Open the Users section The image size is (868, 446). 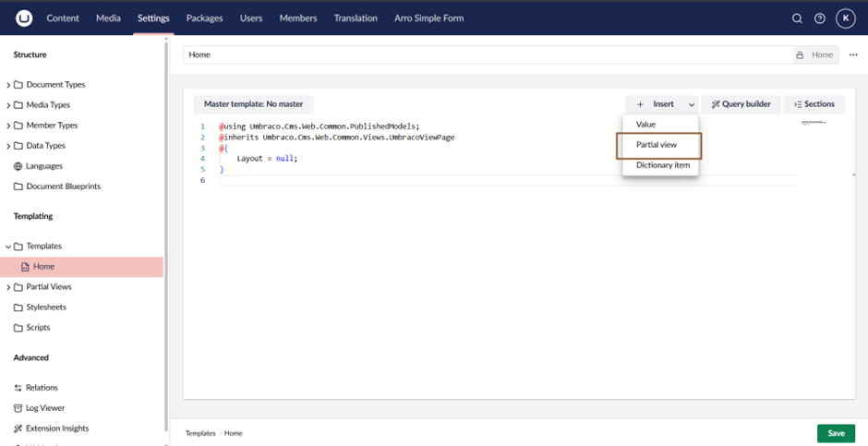[251, 18]
